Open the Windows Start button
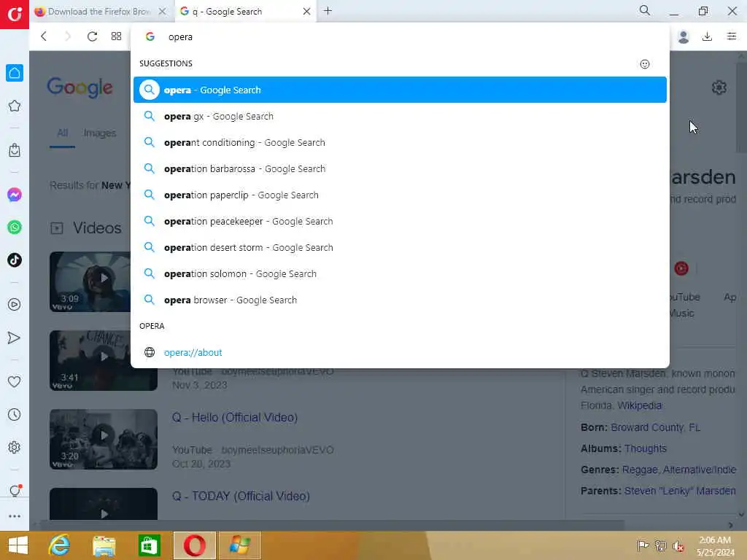The image size is (747, 560). coord(18,545)
